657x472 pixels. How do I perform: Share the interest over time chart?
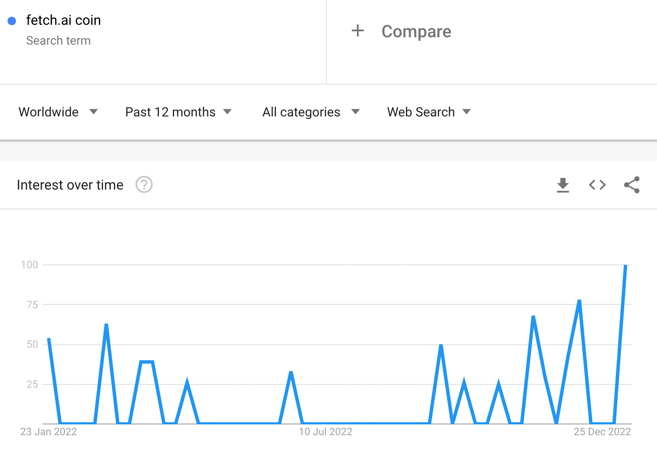click(631, 185)
